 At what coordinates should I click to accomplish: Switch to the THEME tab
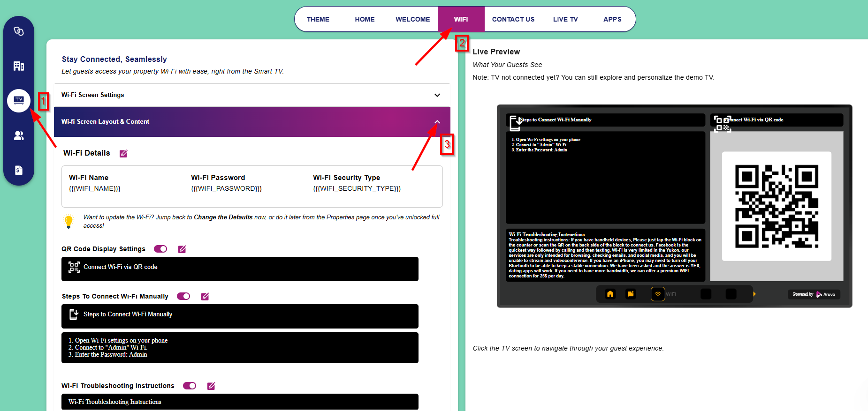(318, 19)
